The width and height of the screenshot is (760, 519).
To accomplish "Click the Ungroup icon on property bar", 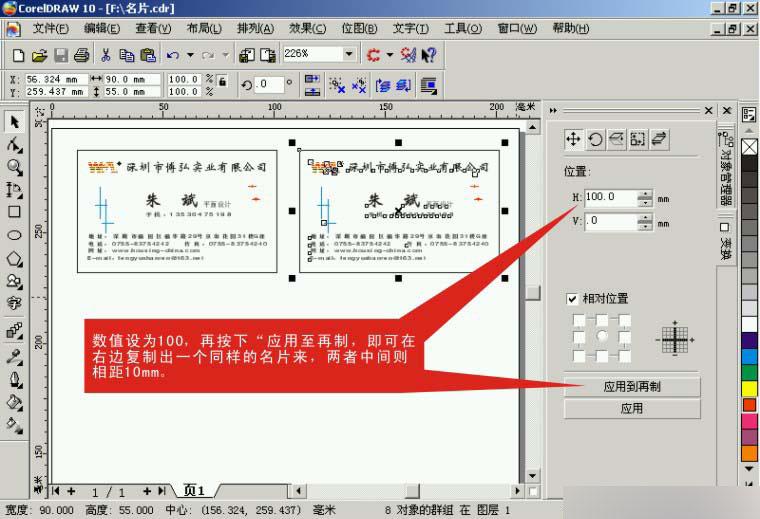I will pyautogui.click(x=337, y=86).
